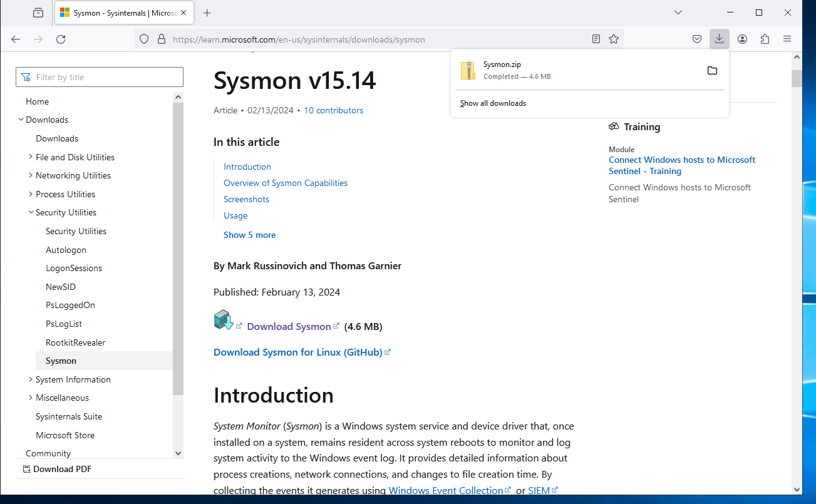Toggle reader view icon

[x=596, y=39]
